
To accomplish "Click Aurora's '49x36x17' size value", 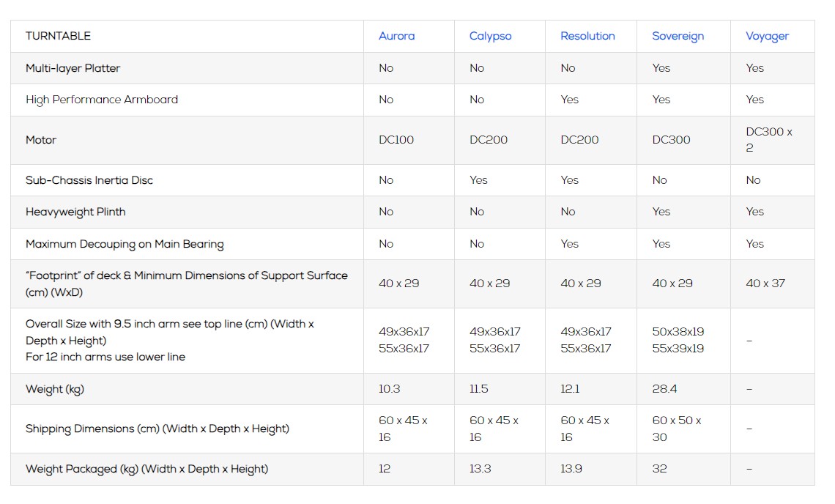I will point(404,332).
